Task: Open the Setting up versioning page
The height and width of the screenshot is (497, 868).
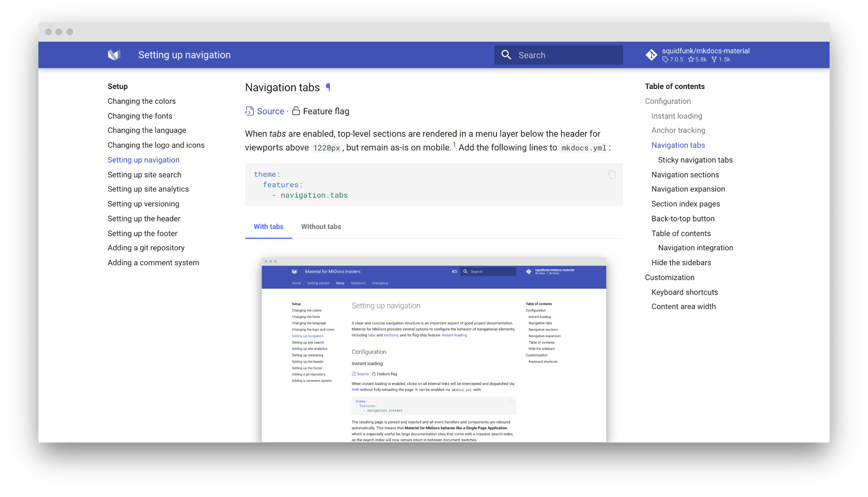Action: click(143, 204)
